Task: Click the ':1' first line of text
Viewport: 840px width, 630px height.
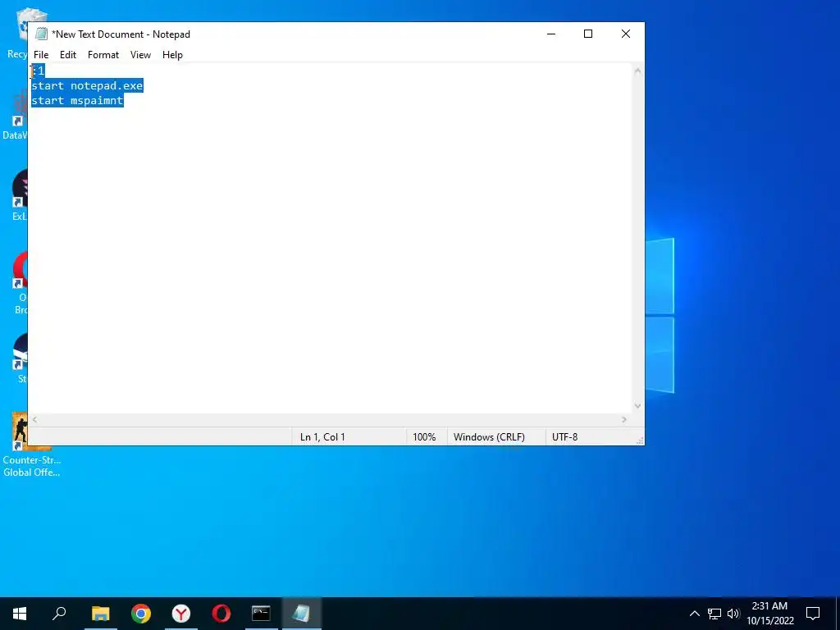Action: [38, 71]
